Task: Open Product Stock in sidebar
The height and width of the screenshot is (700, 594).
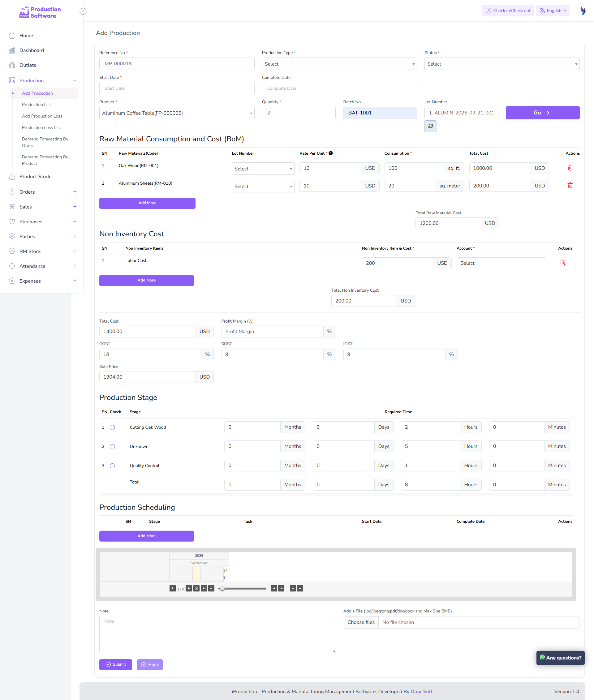Action: click(x=35, y=176)
